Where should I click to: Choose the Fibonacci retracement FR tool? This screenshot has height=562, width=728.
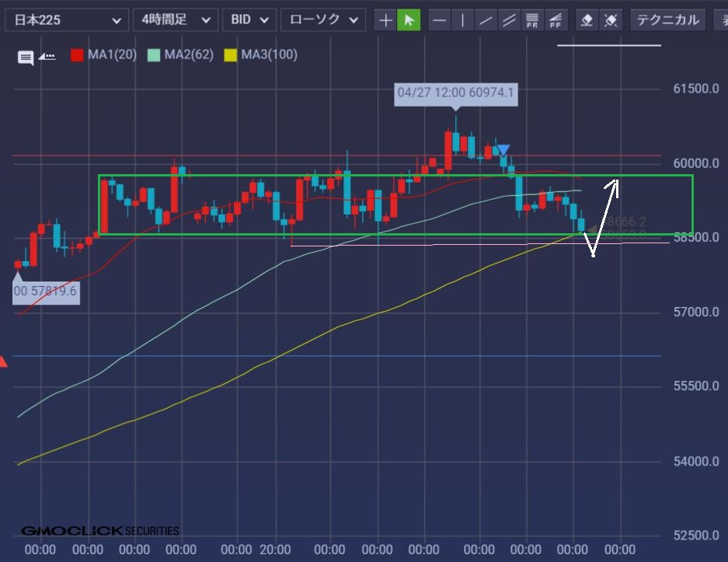(533, 20)
